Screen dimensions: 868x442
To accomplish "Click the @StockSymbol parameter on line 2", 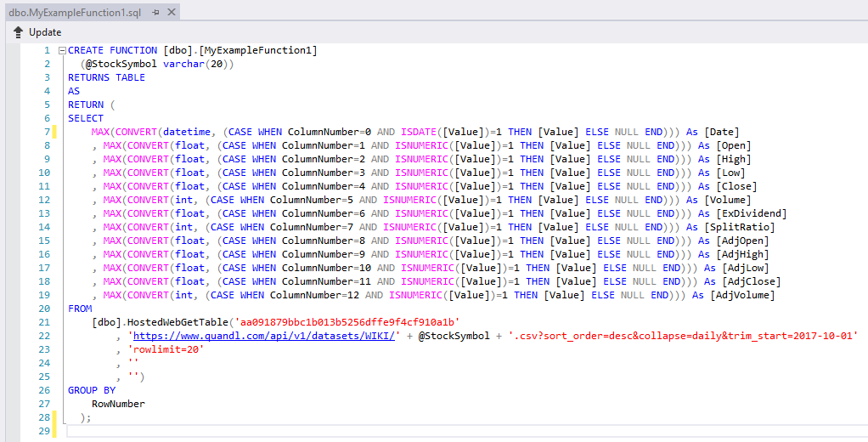I will pos(121,64).
